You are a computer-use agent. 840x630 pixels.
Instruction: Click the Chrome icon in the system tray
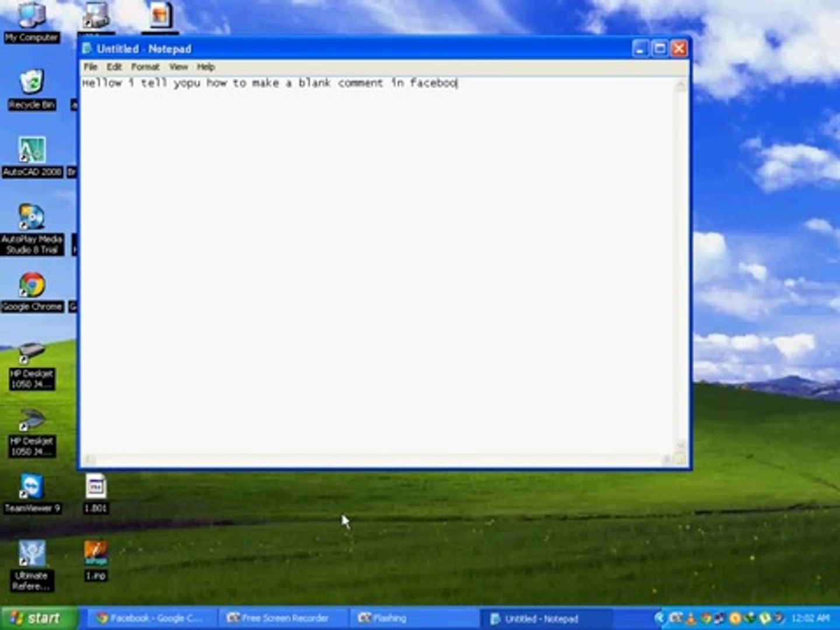click(705, 618)
